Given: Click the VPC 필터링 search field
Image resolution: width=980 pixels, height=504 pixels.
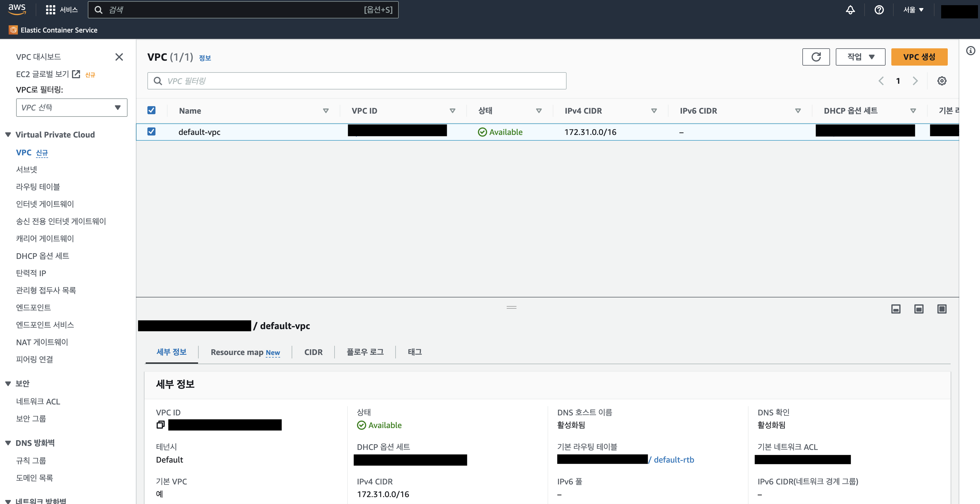Looking at the screenshot, I should [356, 81].
